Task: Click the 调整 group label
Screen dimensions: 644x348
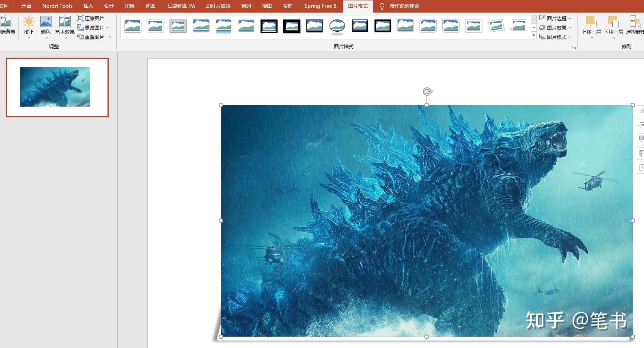Action: click(54, 47)
